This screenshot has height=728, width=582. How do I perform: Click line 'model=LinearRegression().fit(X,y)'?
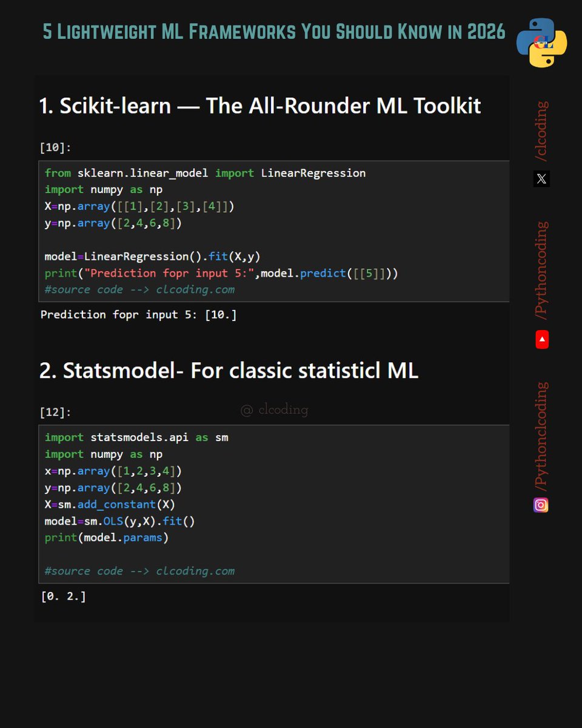[x=153, y=256]
